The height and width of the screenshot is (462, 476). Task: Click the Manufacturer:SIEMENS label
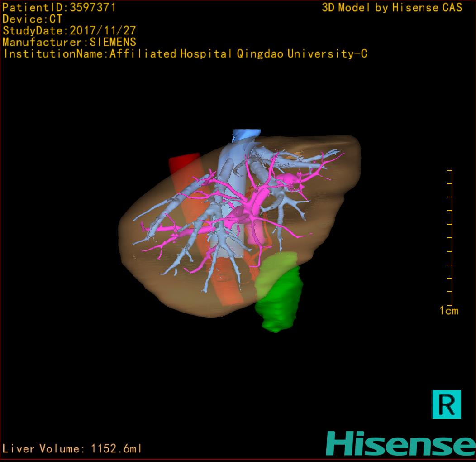tap(69, 42)
